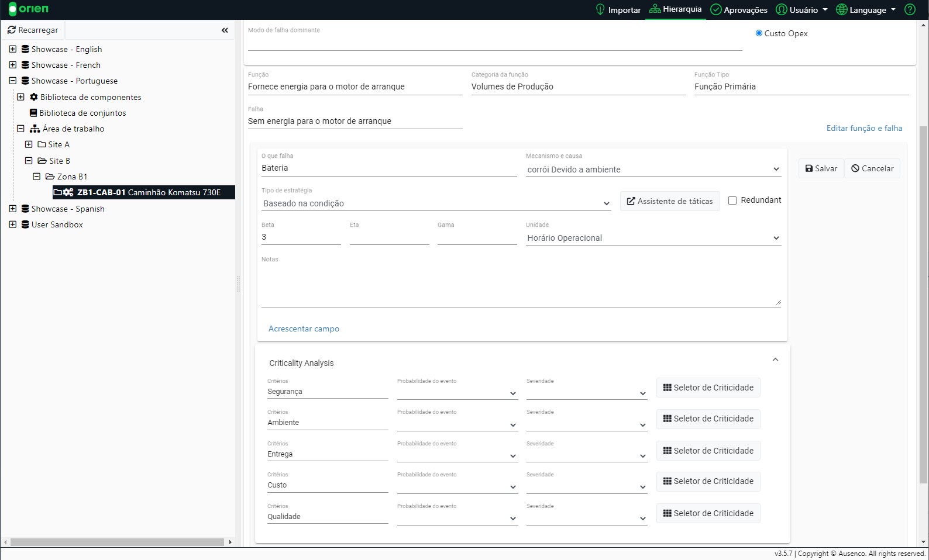Click the Beta input field
Screen dimensions: 929x560
pyautogui.click(x=301, y=237)
